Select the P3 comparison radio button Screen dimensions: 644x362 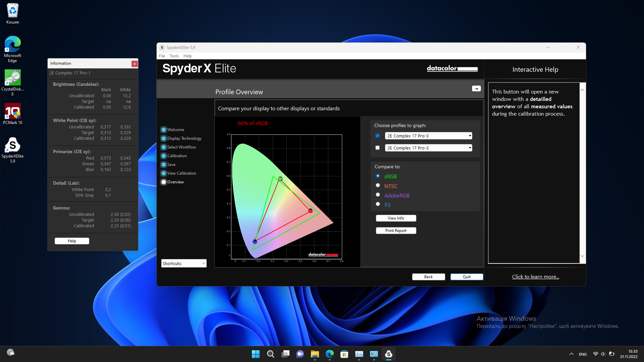[378, 204]
